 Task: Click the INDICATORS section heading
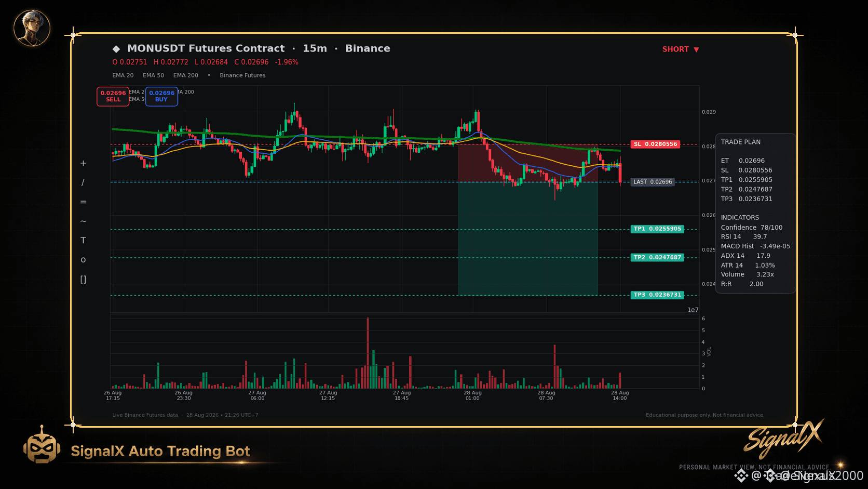740,217
